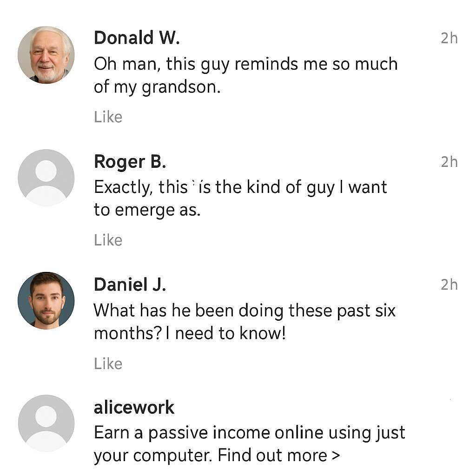Screen dimensions: 476x476
Task: Click the Roger B. username
Action: click(x=130, y=162)
